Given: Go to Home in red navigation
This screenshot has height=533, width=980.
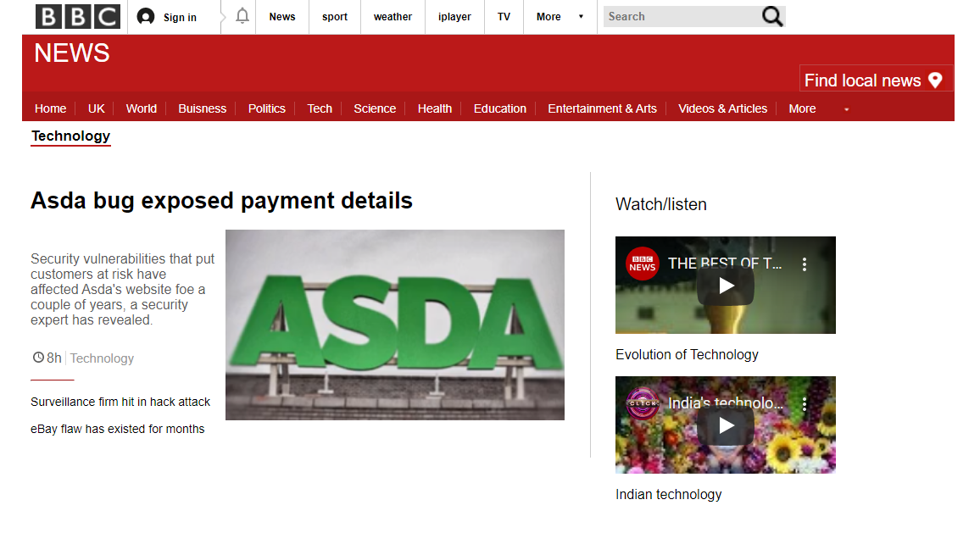Looking at the screenshot, I should point(50,108).
